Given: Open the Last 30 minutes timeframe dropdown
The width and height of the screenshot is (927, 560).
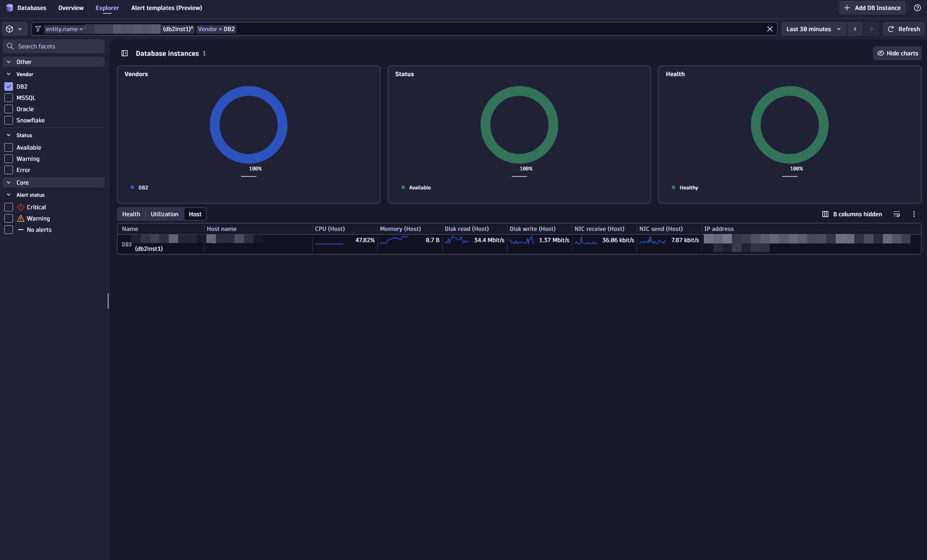Looking at the screenshot, I should [813, 29].
